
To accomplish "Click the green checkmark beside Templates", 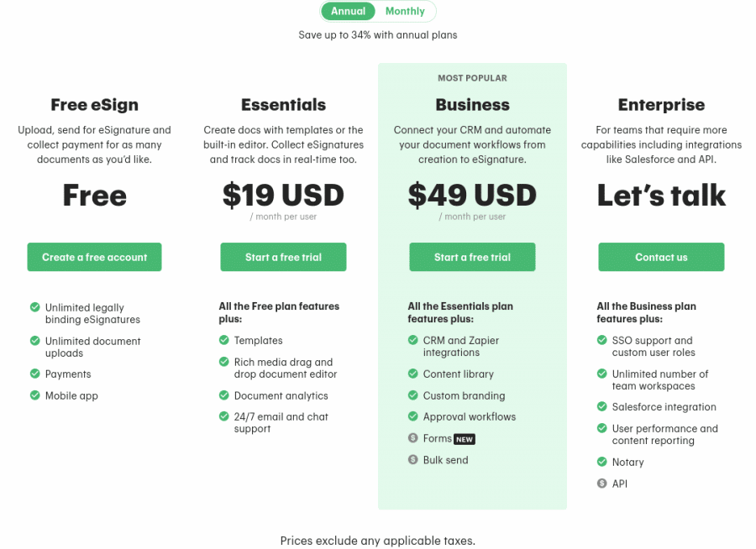I will [223, 340].
